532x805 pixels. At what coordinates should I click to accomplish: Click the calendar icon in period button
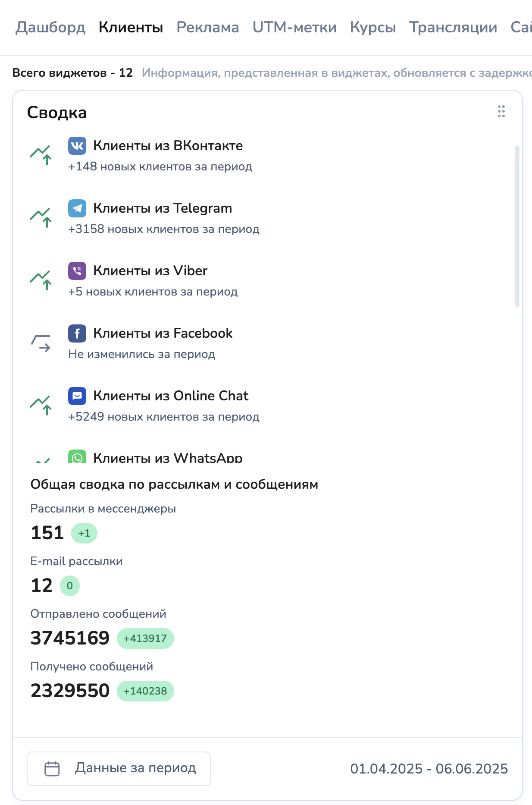pos(52,769)
